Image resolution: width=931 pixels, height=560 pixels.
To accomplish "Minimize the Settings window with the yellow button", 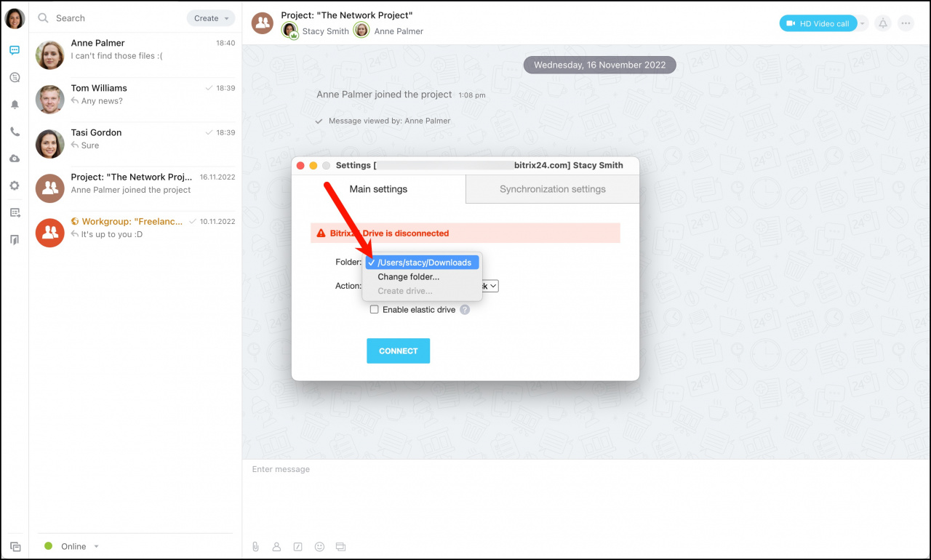I will 313,166.
